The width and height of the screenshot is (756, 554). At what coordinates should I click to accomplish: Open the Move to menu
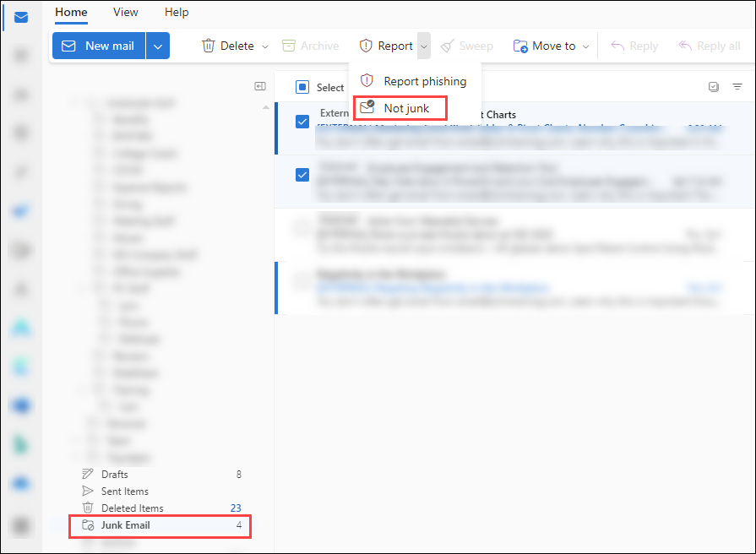click(551, 46)
